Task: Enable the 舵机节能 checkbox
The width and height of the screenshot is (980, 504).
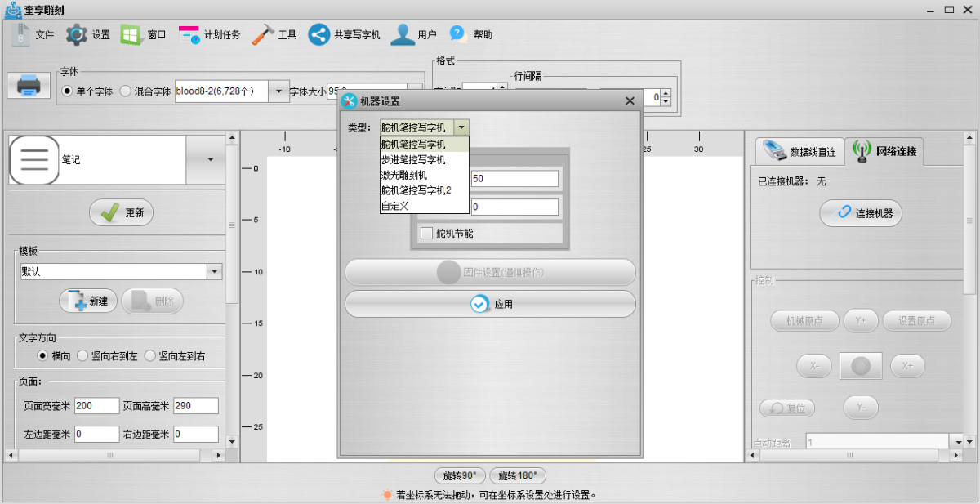Action: tap(426, 234)
